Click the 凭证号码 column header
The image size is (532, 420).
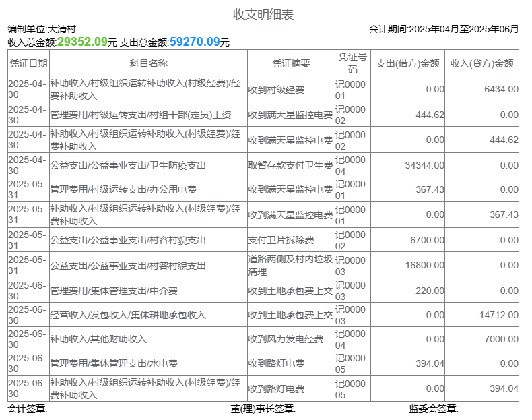352,63
